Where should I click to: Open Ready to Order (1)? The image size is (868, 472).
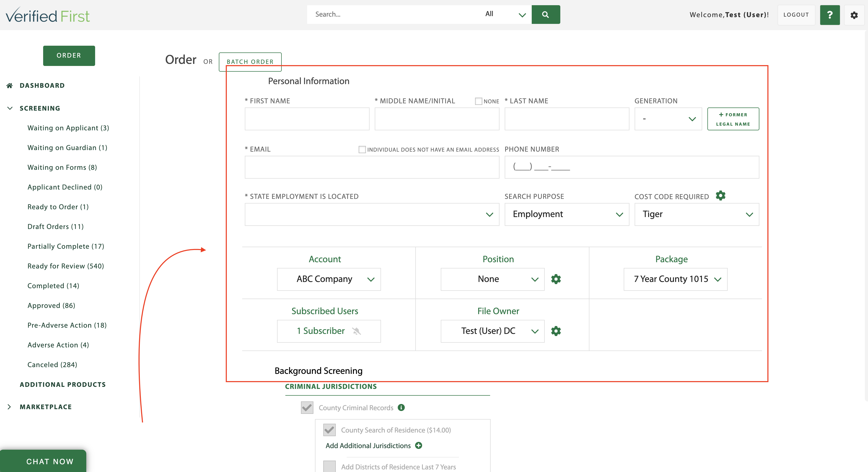coord(58,207)
